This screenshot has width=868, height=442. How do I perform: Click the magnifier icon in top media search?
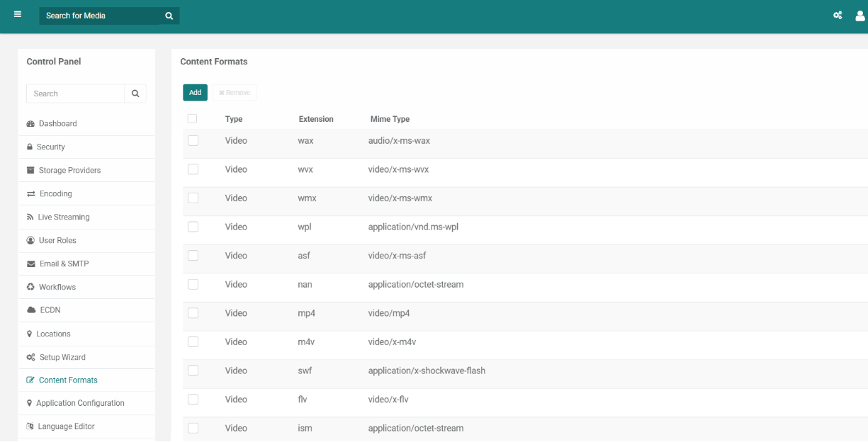click(169, 16)
